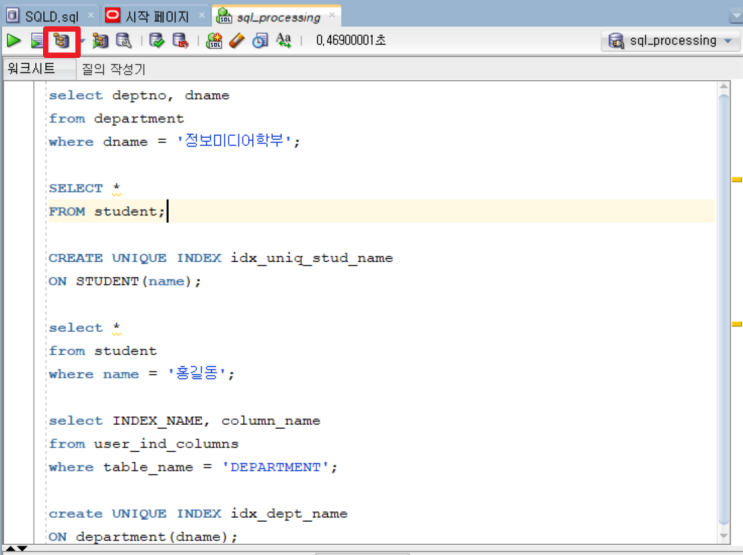Viewport: 743px width, 555px height.
Task: Switch to the 시작 페이지 tab
Action: [157, 17]
